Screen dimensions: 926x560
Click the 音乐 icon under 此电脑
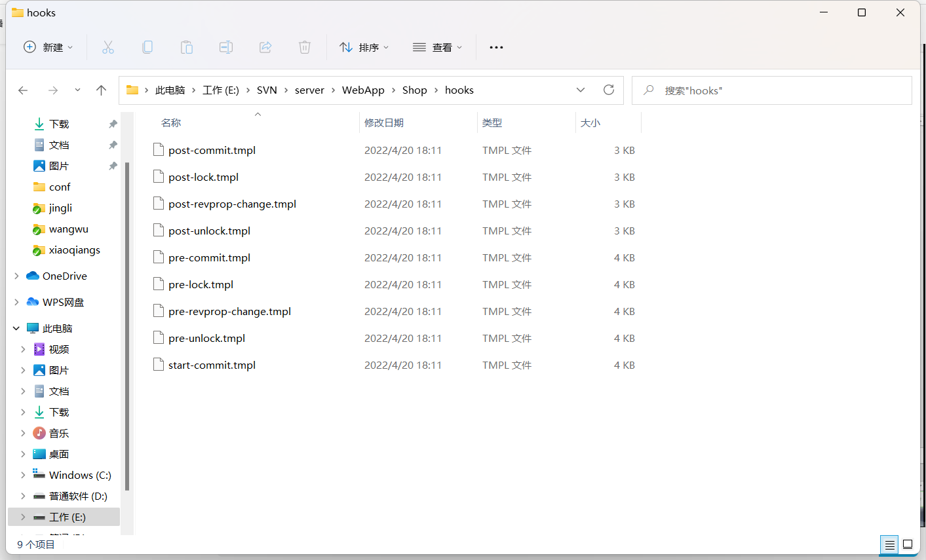tap(39, 433)
